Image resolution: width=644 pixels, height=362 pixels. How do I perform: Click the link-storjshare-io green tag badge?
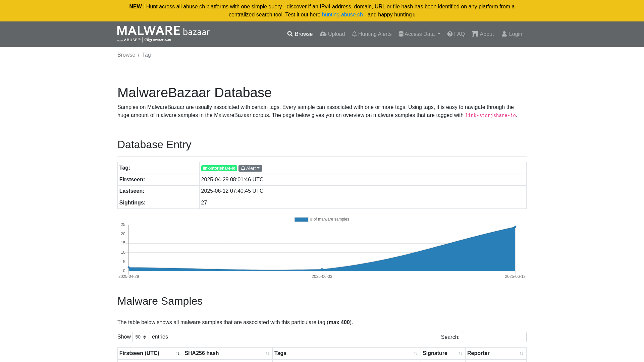(219, 168)
